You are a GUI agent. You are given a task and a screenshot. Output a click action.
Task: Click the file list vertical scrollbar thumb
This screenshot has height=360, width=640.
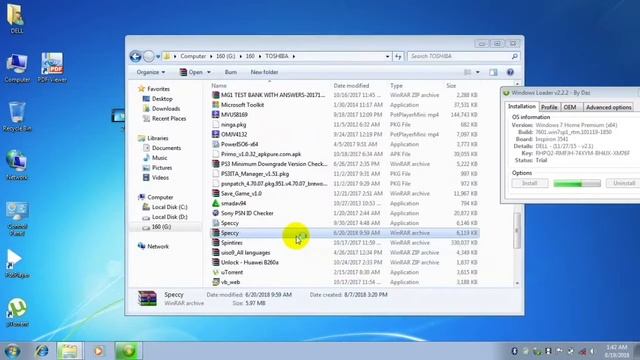click(517, 230)
